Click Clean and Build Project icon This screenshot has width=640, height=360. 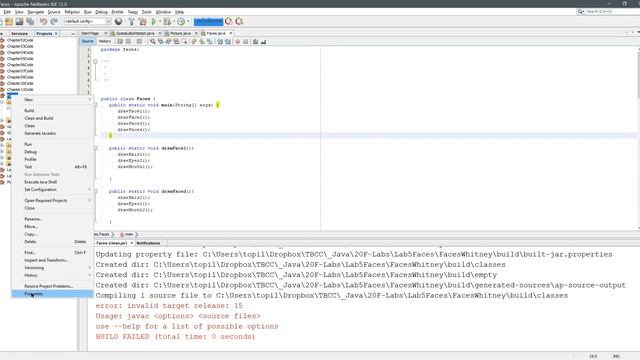coord(142,21)
